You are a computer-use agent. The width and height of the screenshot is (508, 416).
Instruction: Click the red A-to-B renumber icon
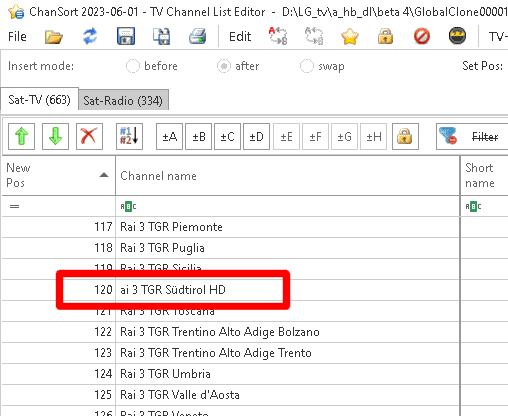coord(278,36)
